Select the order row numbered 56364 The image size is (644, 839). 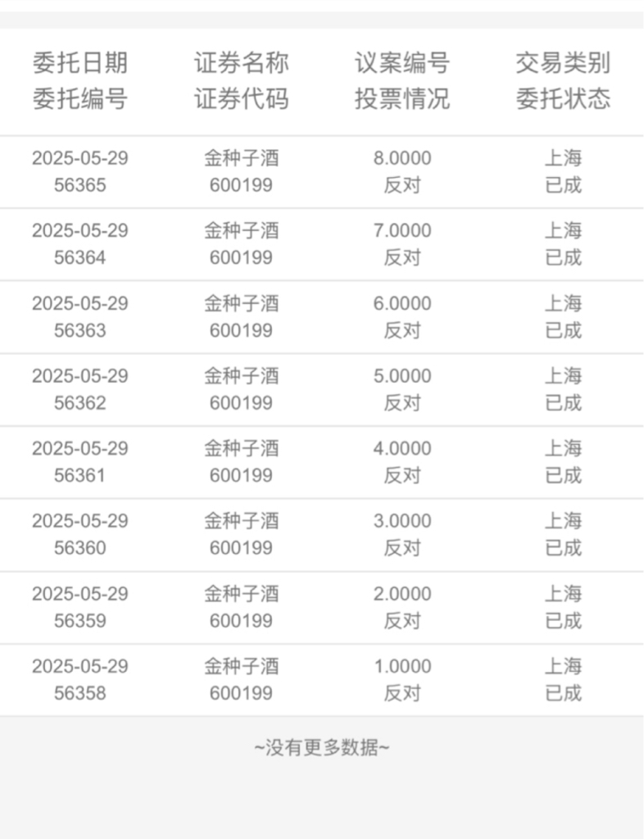tap(322, 244)
